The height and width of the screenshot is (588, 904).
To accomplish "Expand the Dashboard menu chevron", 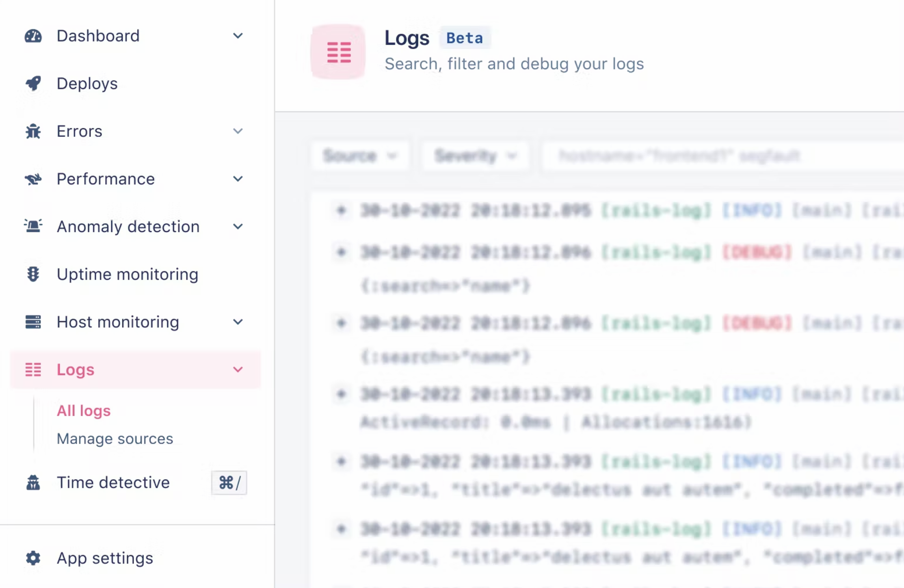I will pos(238,36).
